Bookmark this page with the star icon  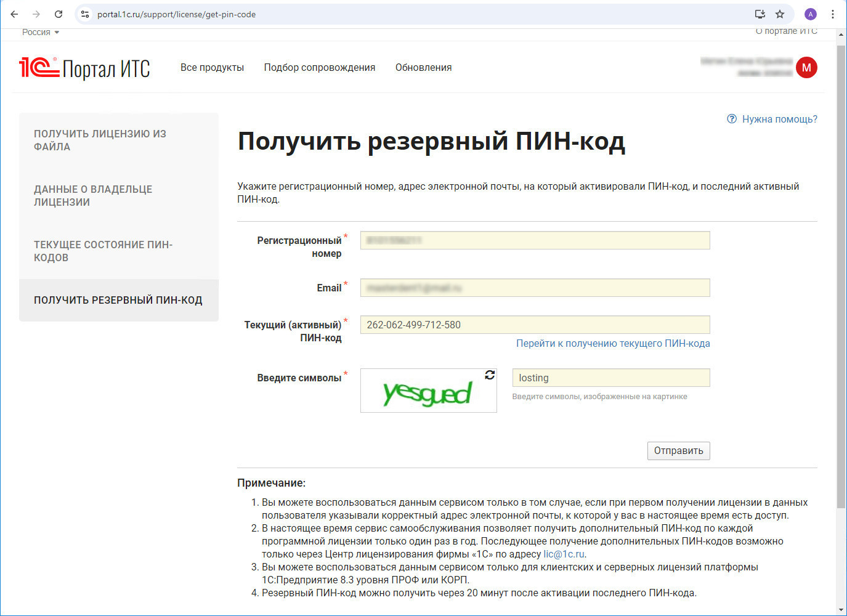coord(780,14)
